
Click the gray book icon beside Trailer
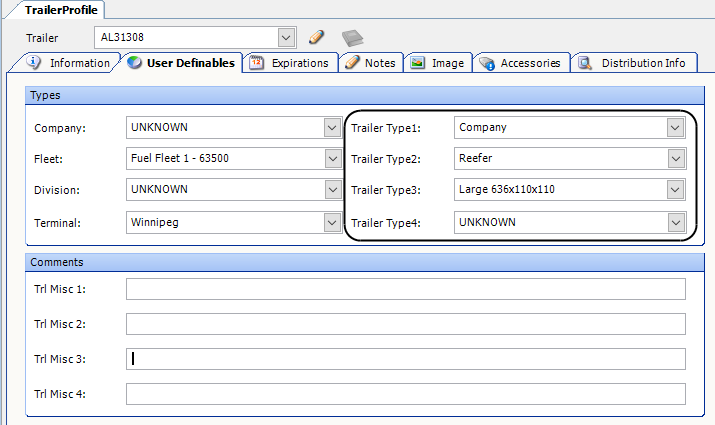pyautogui.click(x=352, y=38)
